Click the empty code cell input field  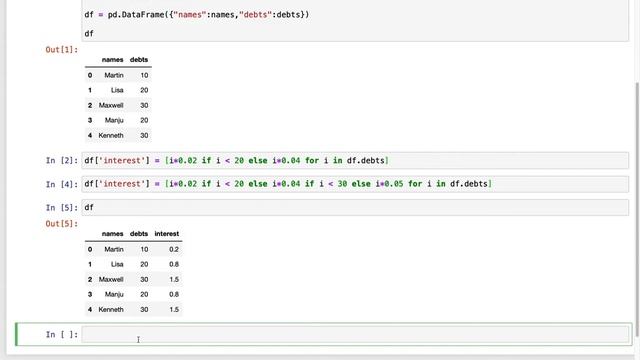(x=355, y=334)
